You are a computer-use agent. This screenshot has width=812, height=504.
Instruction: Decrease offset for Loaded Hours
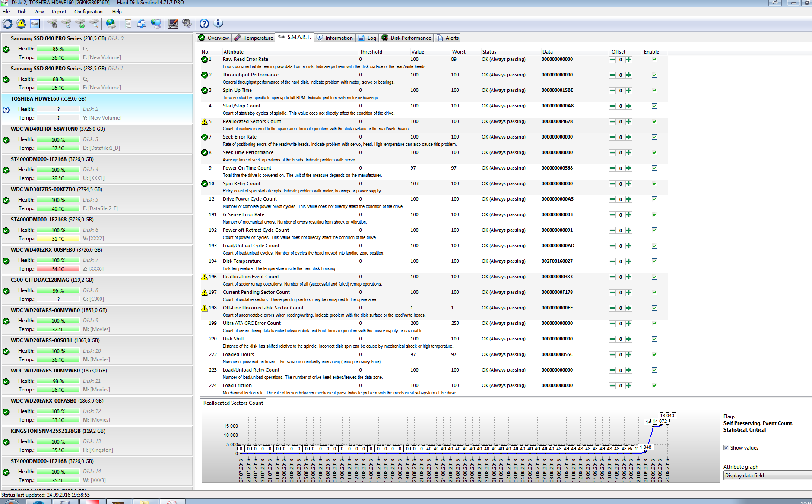pos(612,355)
